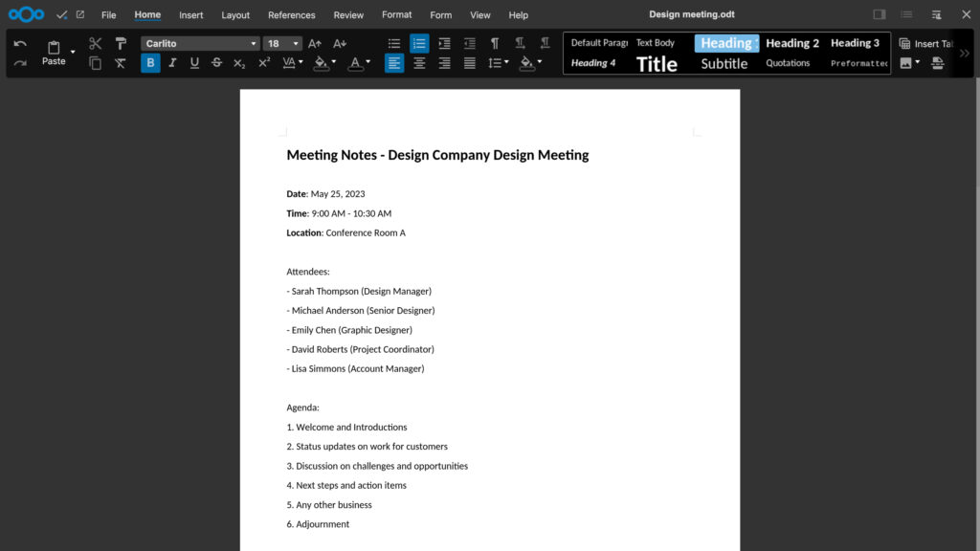Undo the last action

(20, 43)
